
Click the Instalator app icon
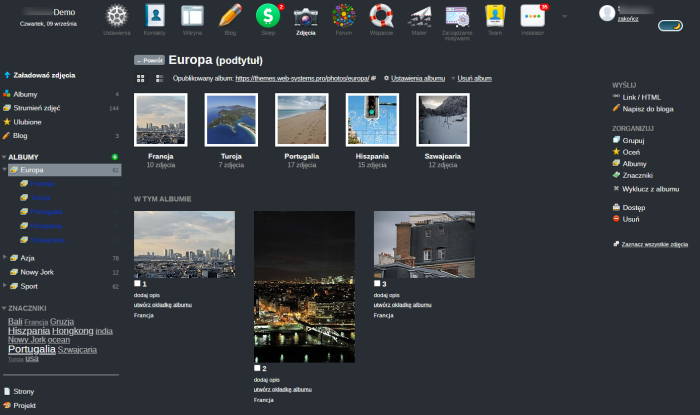(x=533, y=15)
